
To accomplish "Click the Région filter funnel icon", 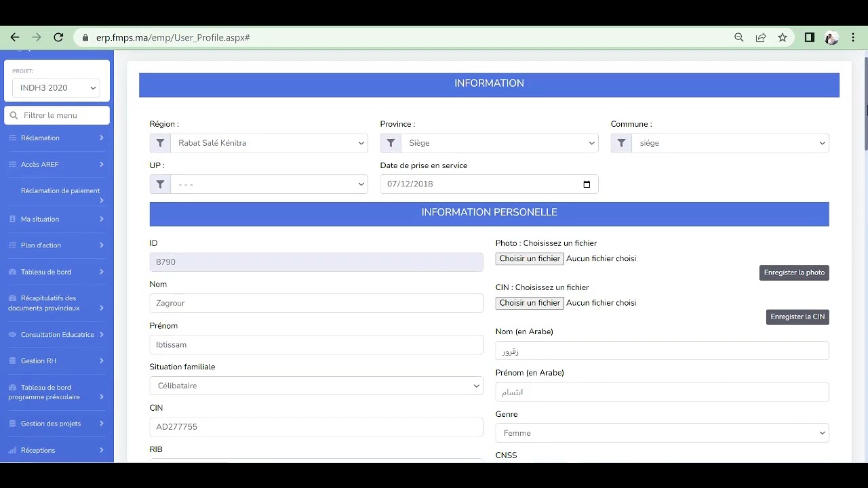I will point(160,143).
